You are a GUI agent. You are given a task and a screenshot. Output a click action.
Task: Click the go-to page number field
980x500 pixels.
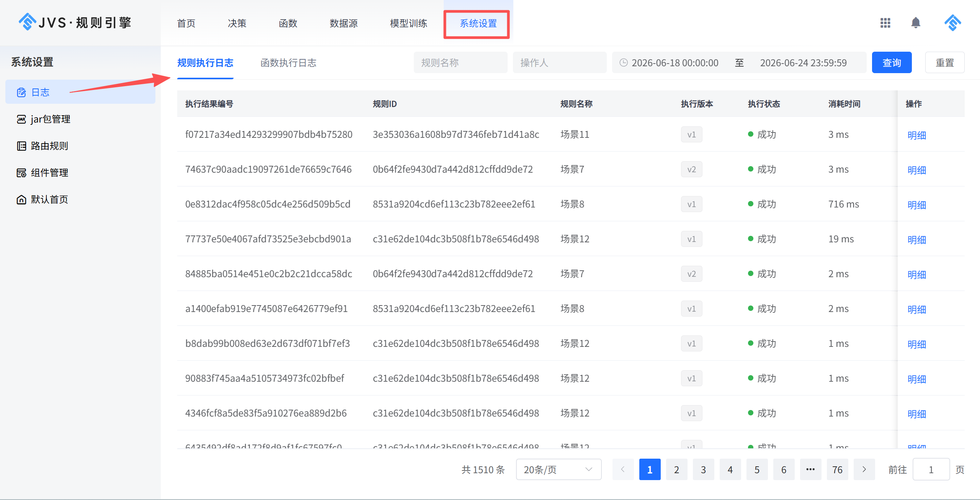point(931,469)
